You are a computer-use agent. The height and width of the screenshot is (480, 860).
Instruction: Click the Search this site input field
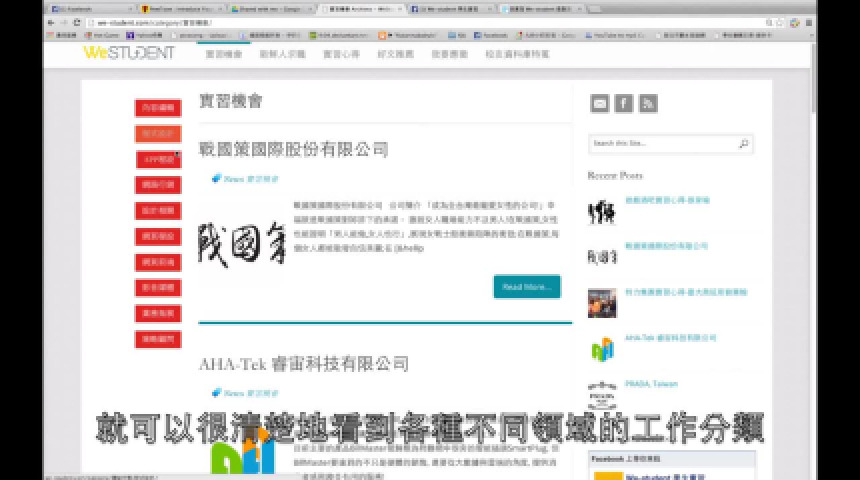click(662, 144)
